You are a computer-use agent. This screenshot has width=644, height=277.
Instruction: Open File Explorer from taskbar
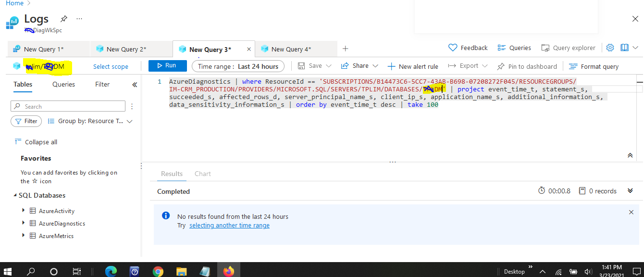coord(181,271)
